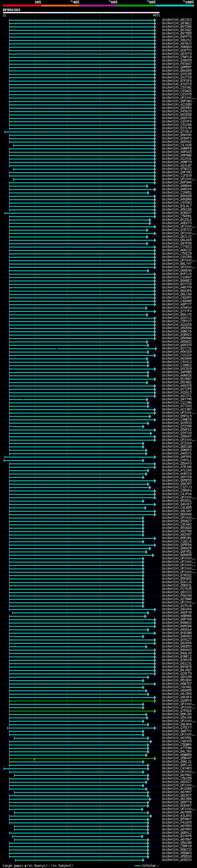Select hit UniRef100_A7RJH6
197x868 pixels.
[x=177, y=467]
